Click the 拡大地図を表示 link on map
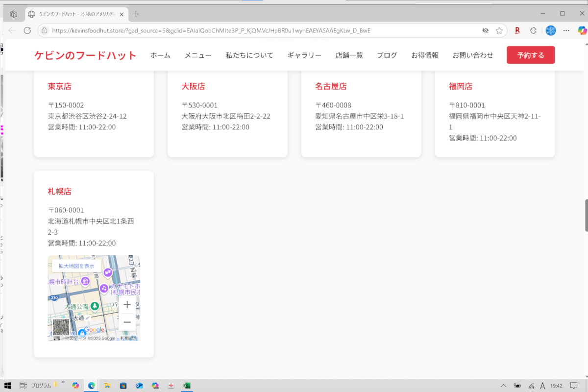This screenshot has width=588, height=392. click(x=76, y=266)
